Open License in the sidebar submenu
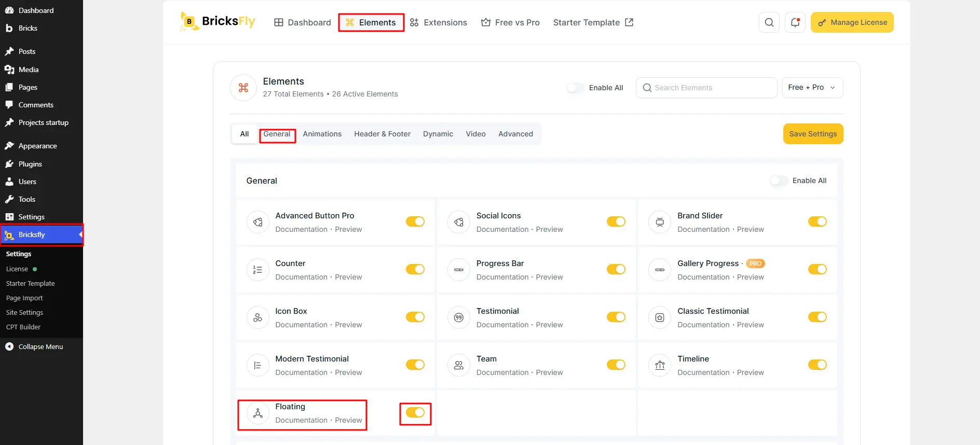This screenshot has width=980, height=445. 17,269
